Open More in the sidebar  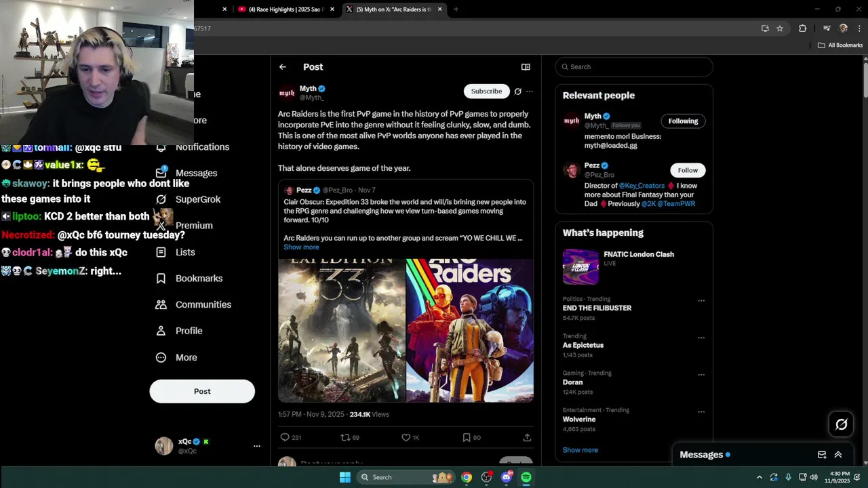pyautogui.click(x=176, y=357)
